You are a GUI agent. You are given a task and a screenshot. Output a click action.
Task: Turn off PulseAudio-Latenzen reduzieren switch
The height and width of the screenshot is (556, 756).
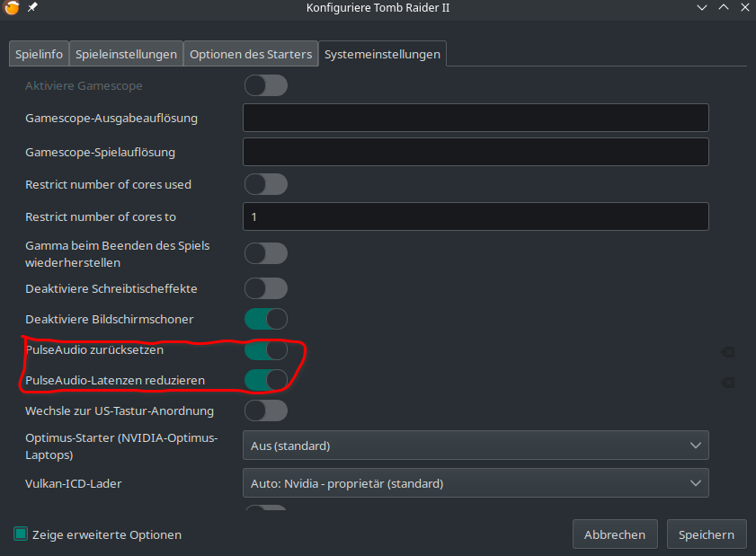266,380
